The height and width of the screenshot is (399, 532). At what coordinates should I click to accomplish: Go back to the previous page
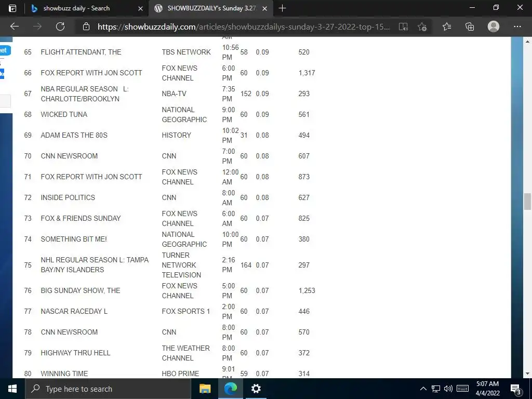pos(14,26)
